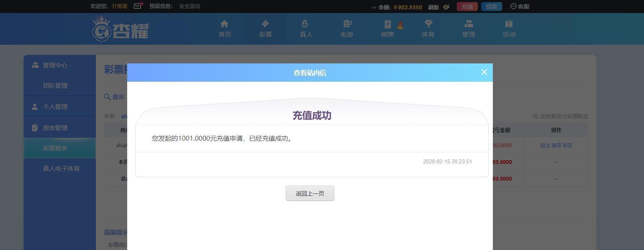Open the 活动 promotions navigation item
This screenshot has width=644, height=250.
coord(509,29)
